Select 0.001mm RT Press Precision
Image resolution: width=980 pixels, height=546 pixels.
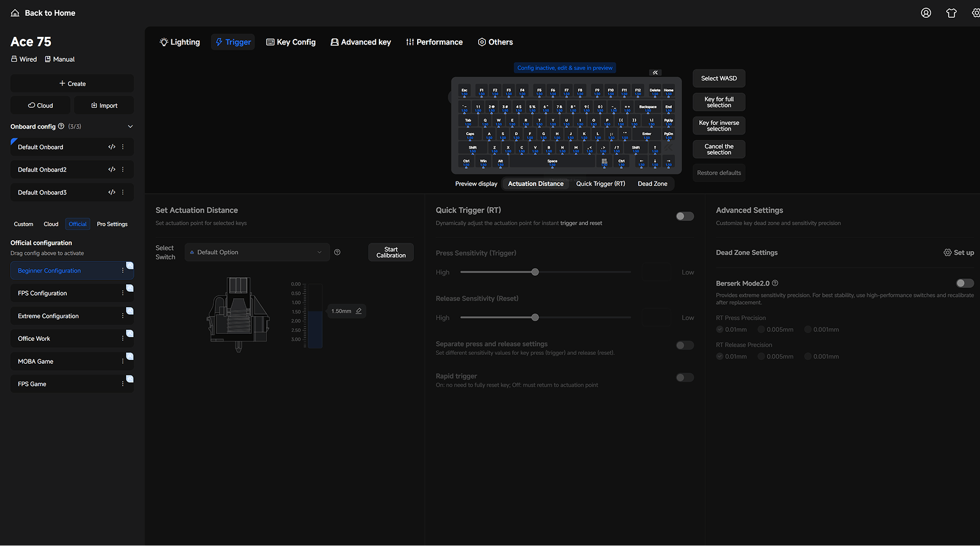tap(807, 329)
